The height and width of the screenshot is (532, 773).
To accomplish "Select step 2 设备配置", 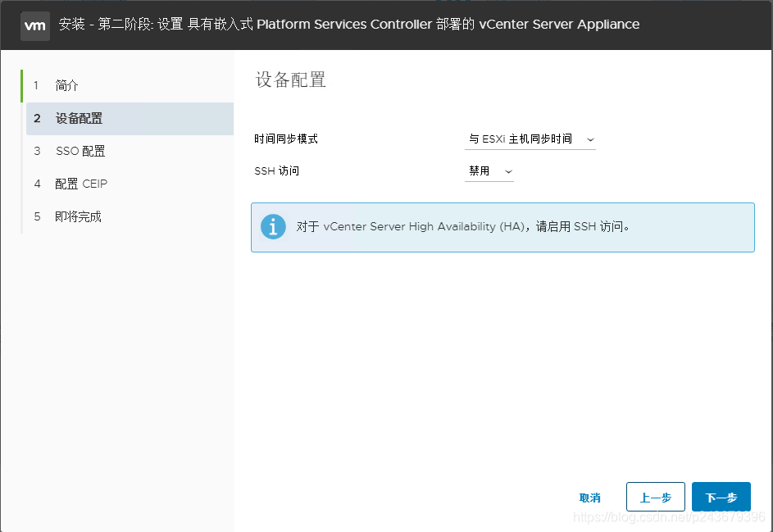I will pyautogui.click(x=130, y=119).
